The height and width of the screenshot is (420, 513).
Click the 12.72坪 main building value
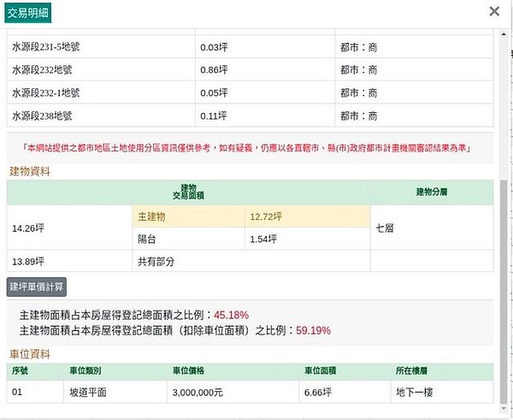point(266,216)
